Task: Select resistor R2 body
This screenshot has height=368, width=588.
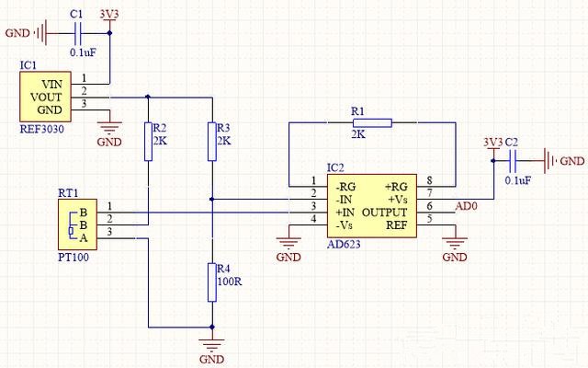Action: click(x=148, y=142)
